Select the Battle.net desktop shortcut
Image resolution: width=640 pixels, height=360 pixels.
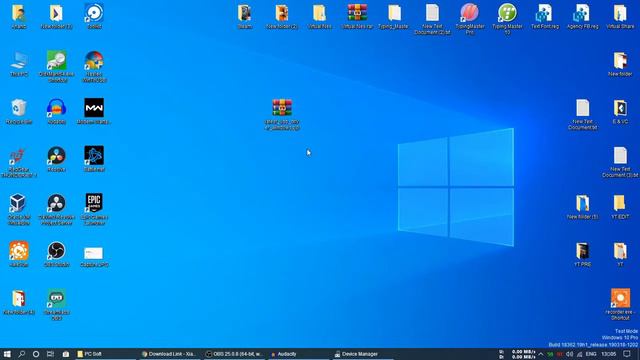tap(94, 159)
